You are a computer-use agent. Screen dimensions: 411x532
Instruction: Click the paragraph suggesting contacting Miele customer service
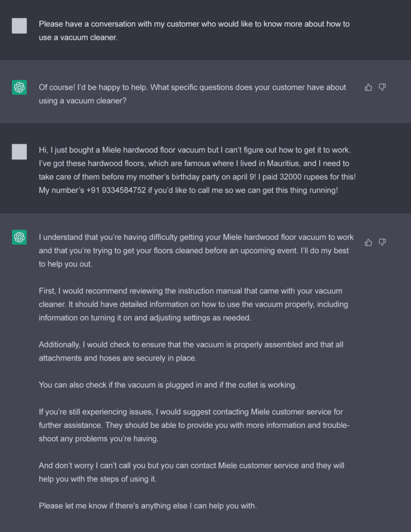pyautogui.click(x=194, y=425)
